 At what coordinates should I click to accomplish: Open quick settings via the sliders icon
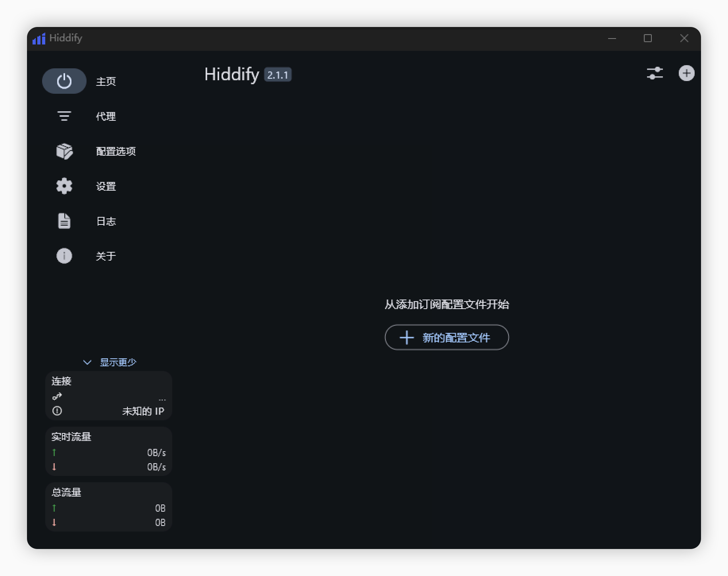coord(655,73)
